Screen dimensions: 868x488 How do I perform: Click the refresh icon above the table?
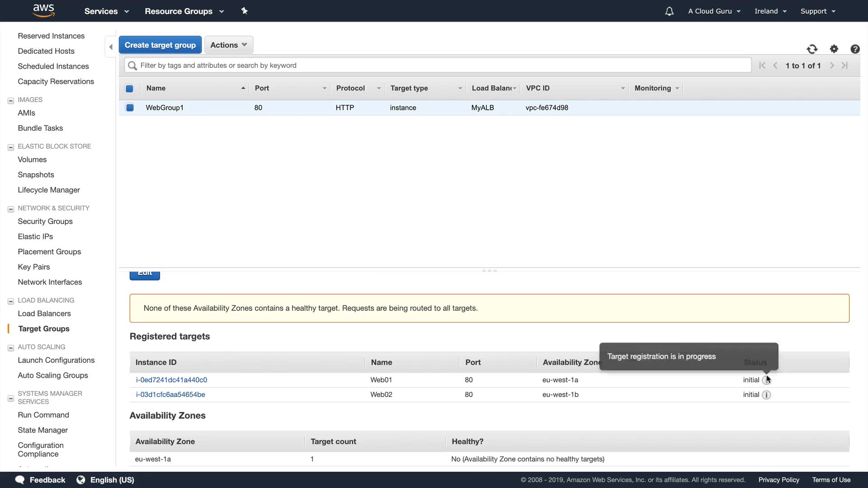tap(812, 49)
